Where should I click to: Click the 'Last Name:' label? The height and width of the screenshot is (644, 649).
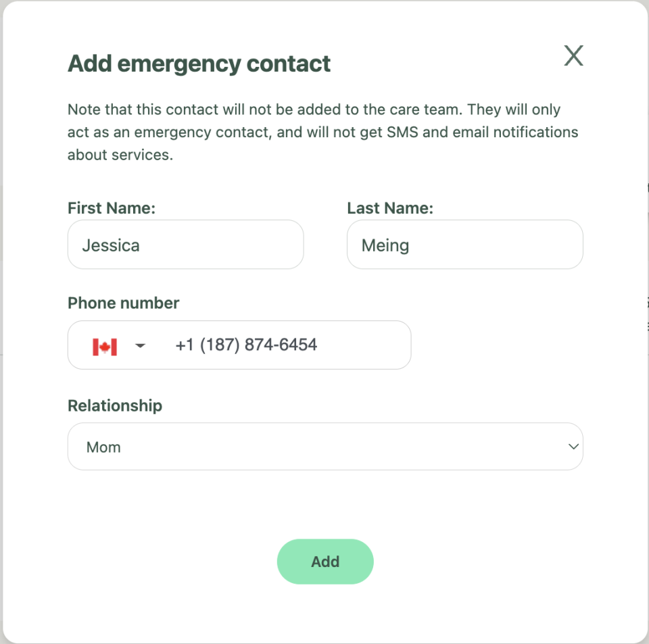pos(390,208)
